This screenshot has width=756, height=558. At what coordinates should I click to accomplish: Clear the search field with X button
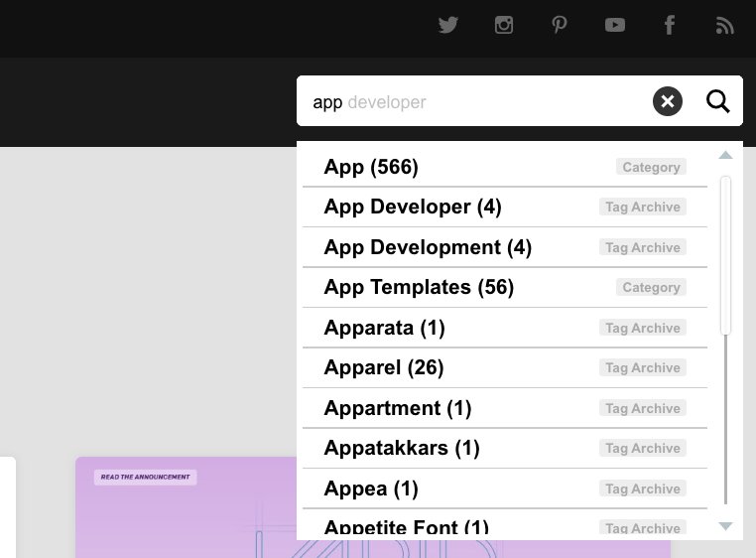click(x=668, y=101)
